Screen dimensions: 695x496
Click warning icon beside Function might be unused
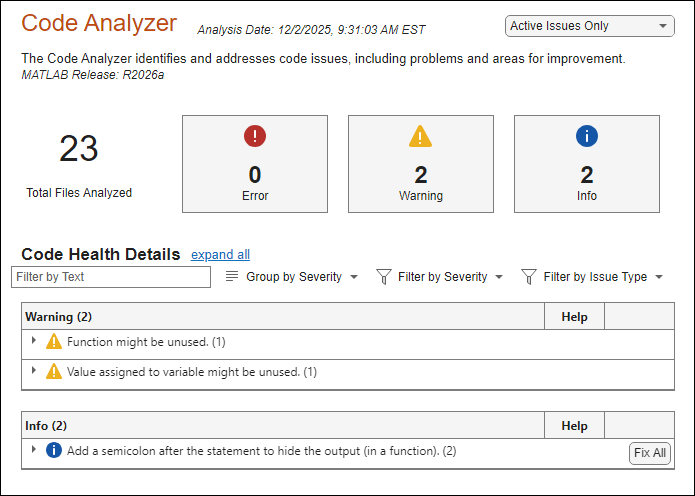(54, 342)
